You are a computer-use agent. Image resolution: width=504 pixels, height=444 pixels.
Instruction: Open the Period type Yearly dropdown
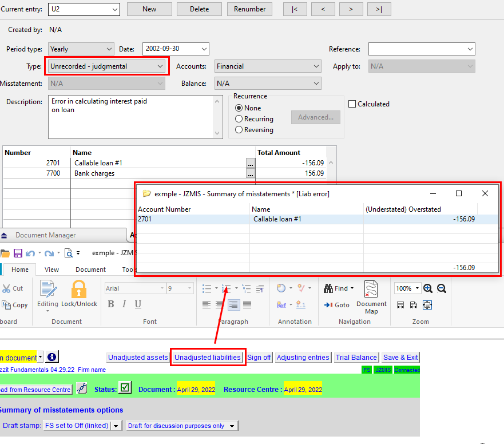point(81,49)
